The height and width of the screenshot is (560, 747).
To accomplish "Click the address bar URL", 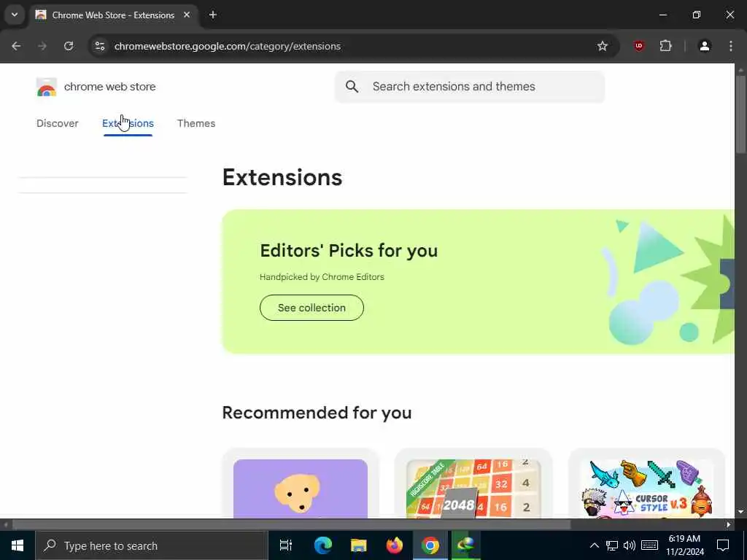I will pyautogui.click(x=228, y=46).
